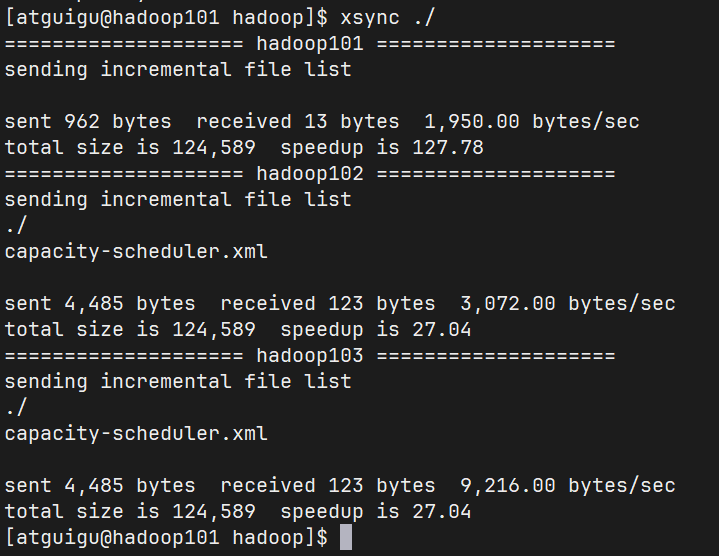Click the terminal cursor block at the last prompt

point(346,538)
